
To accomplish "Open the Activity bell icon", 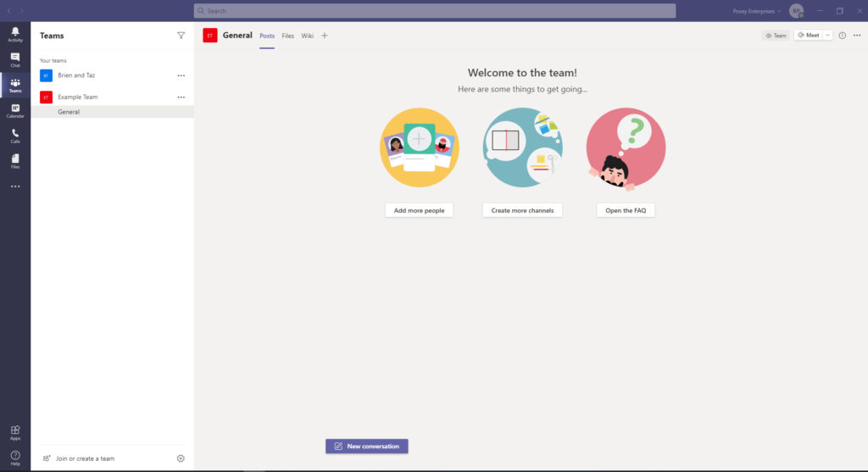I will coord(15,34).
